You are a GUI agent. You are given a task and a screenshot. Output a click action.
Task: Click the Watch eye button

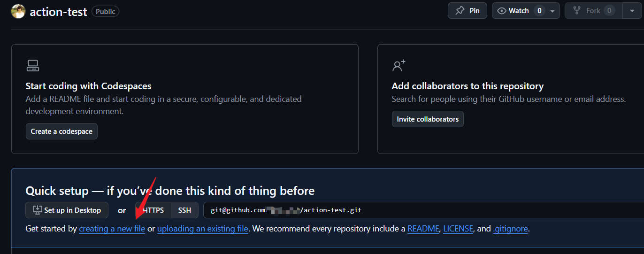[514, 11]
